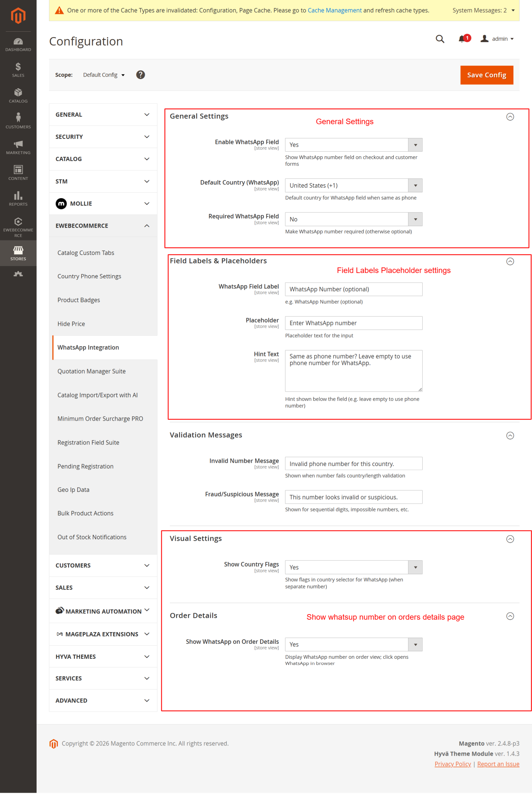The image size is (532, 794).
Task: Select Country Phone Settings menu item
Action: (x=89, y=276)
